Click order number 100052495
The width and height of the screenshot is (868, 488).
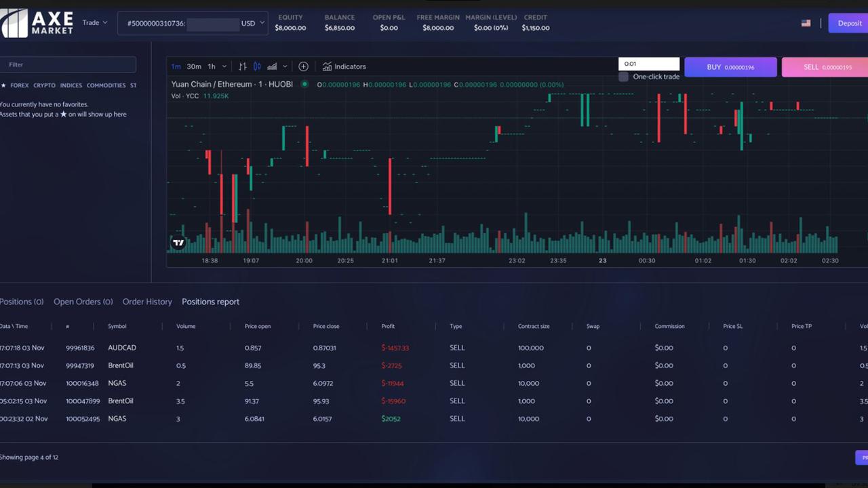[83, 418]
